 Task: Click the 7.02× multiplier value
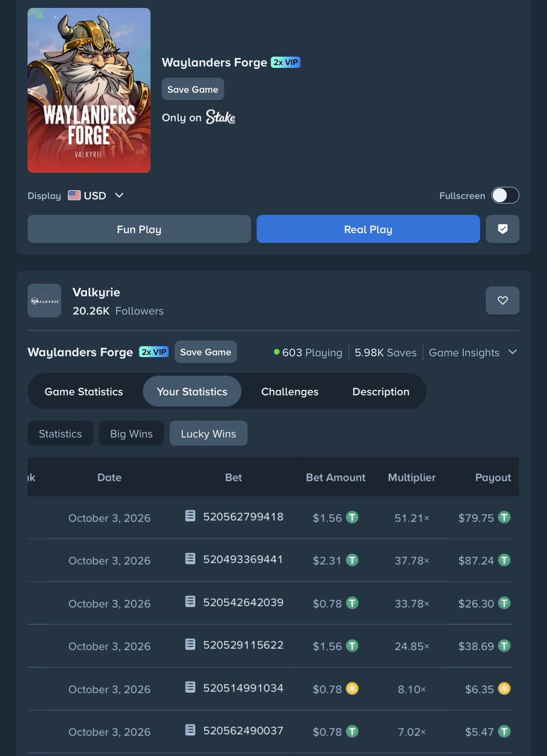coord(412,732)
